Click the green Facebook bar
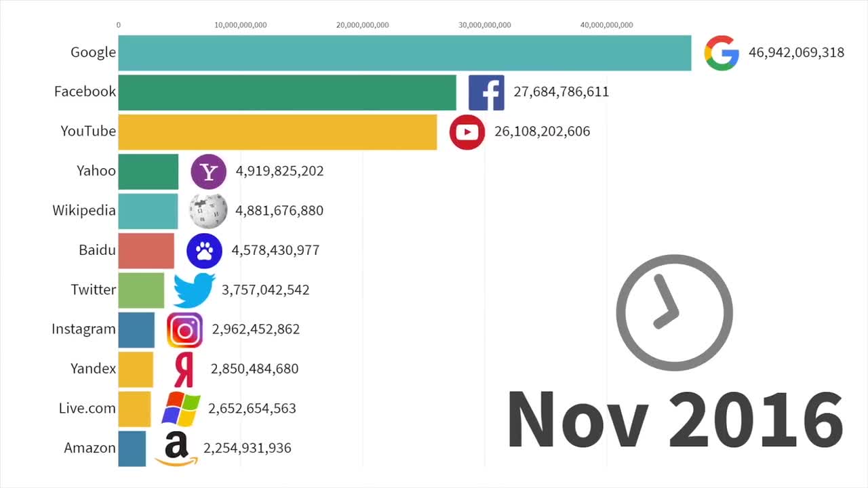The height and width of the screenshot is (488, 868). (x=287, y=92)
